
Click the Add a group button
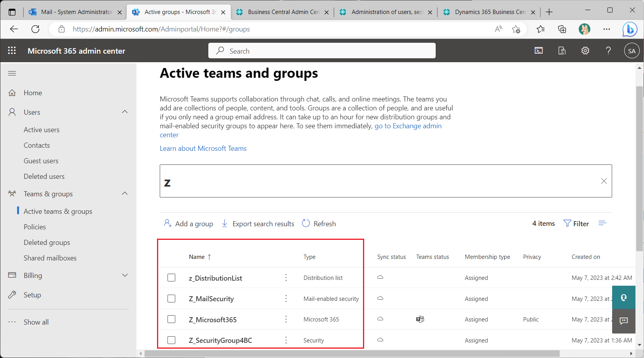tap(189, 224)
